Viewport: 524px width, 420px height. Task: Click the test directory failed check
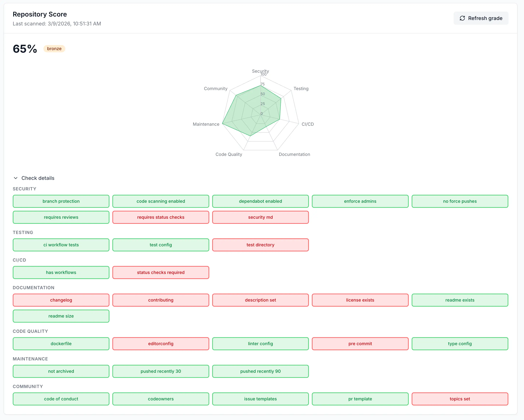click(x=260, y=245)
